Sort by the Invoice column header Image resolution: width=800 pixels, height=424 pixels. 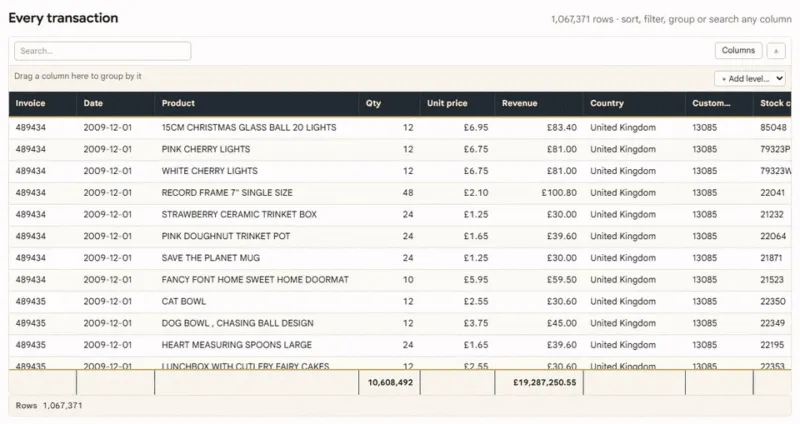tap(42, 104)
